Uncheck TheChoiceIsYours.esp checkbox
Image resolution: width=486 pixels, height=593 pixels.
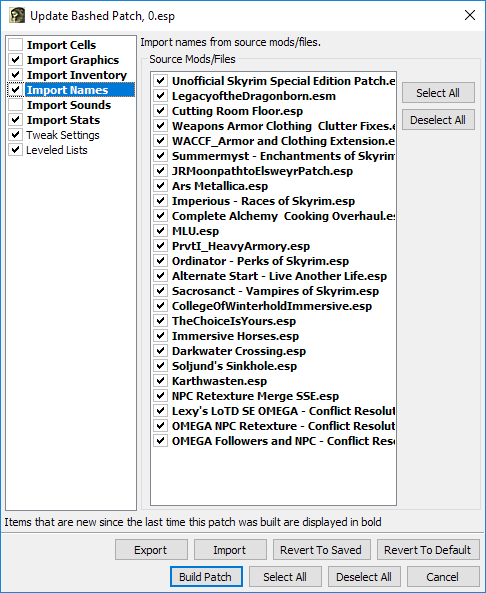(160, 321)
